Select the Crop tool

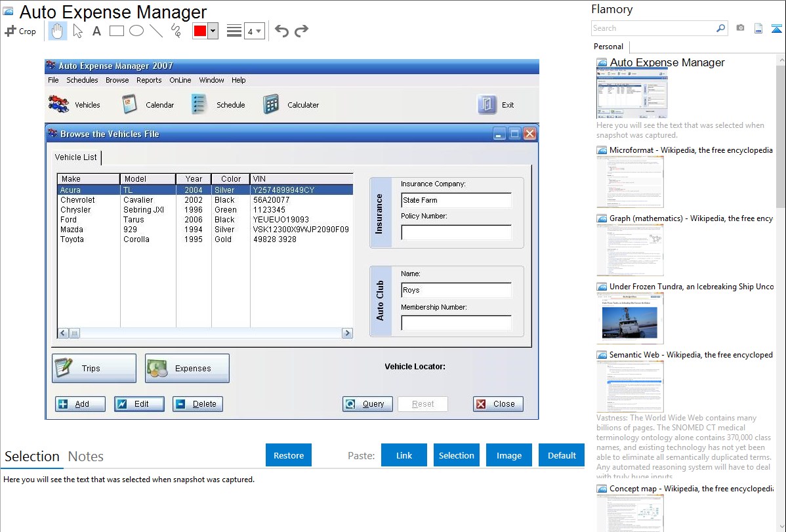[20, 31]
